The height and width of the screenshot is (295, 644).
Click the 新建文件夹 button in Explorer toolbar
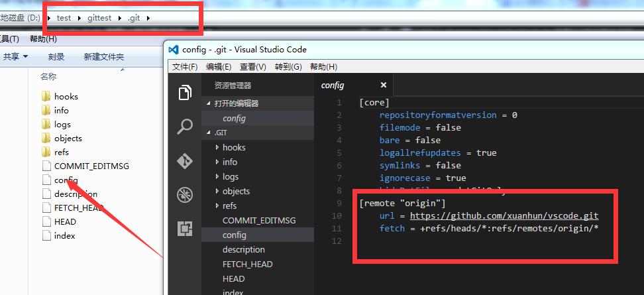(x=104, y=57)
